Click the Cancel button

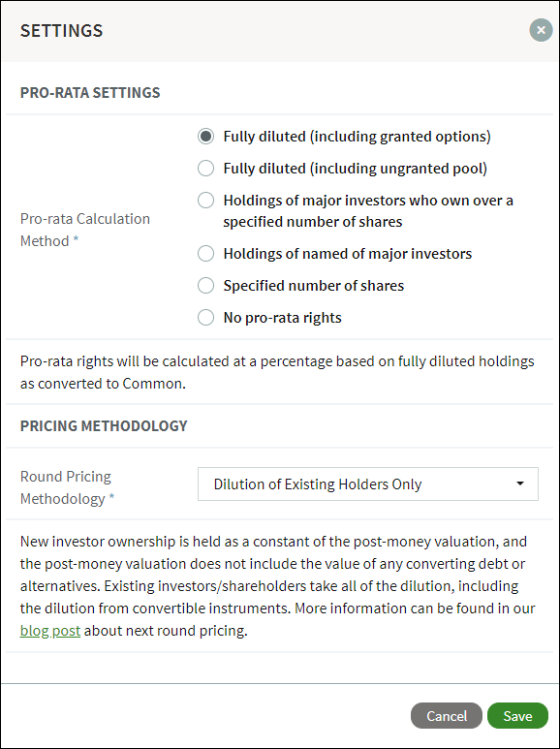(447, 715)
